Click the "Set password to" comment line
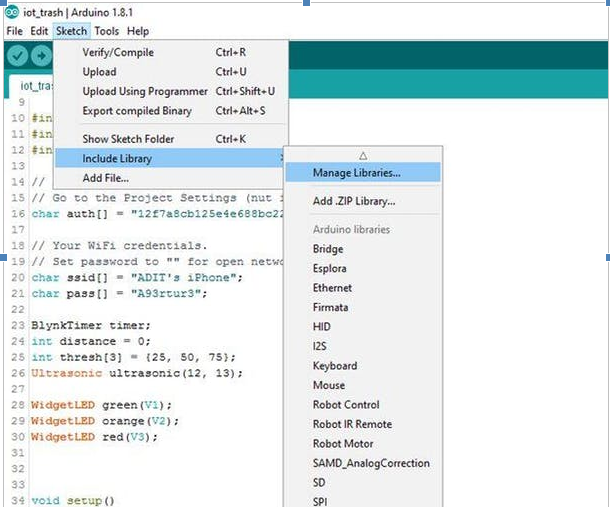This screenshot has height=507, width=610. tap(157, 261)
